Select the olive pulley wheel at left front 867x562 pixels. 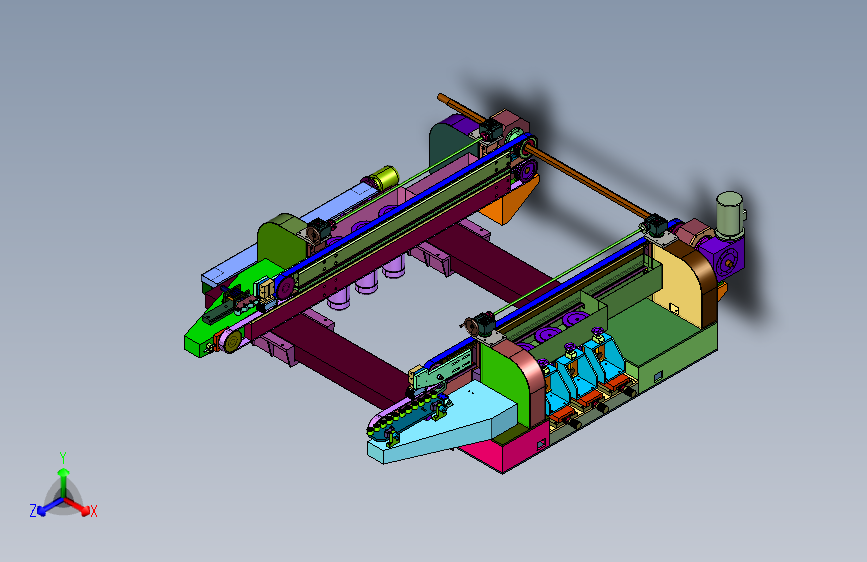(x=233, y=342)
